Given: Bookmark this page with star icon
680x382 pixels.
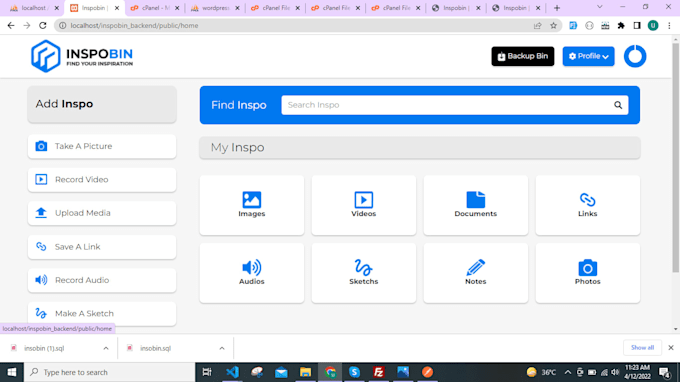Looking at the screenshot, I should (553, 26).
